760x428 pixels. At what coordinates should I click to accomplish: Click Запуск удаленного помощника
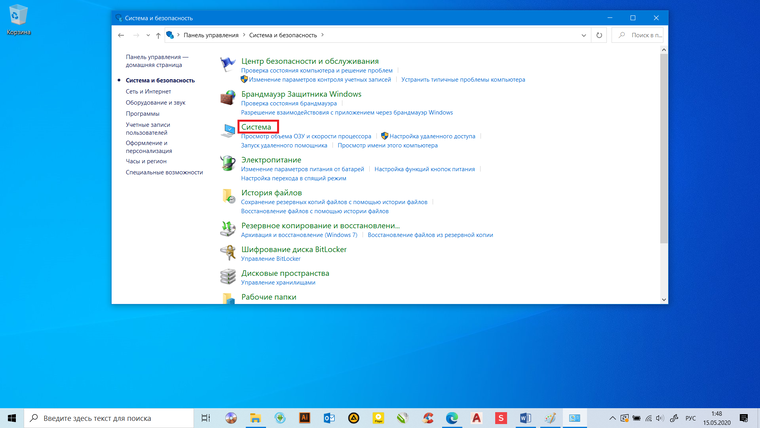click(284, 145)
